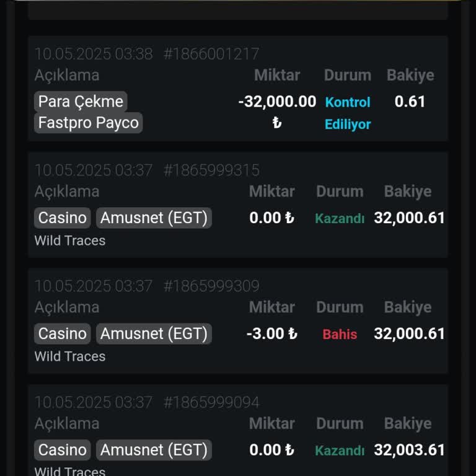Select transaction ID #1865999309
The width and height of the screenshot is (476, 476).
click(x=211, y=286)
